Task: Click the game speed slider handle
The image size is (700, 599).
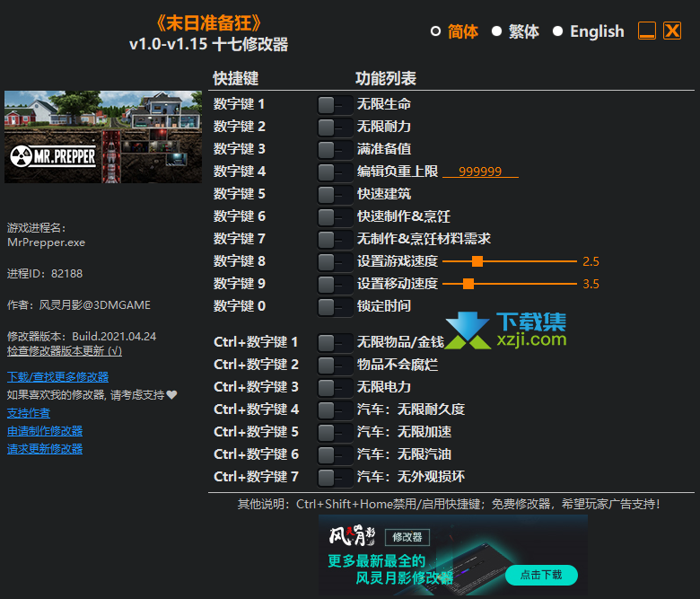Action: [477, 261]
